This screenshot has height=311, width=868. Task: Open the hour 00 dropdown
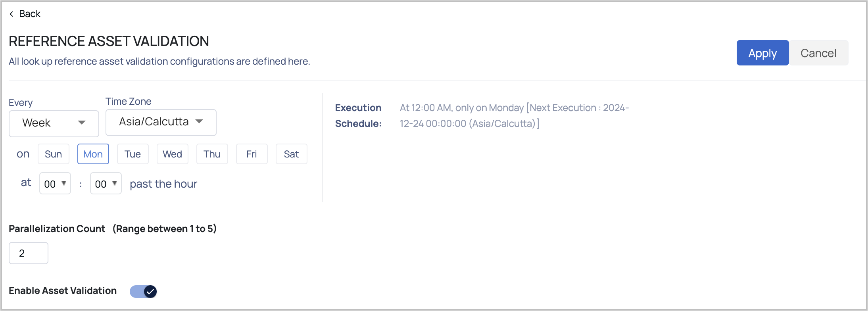[55, 183]
